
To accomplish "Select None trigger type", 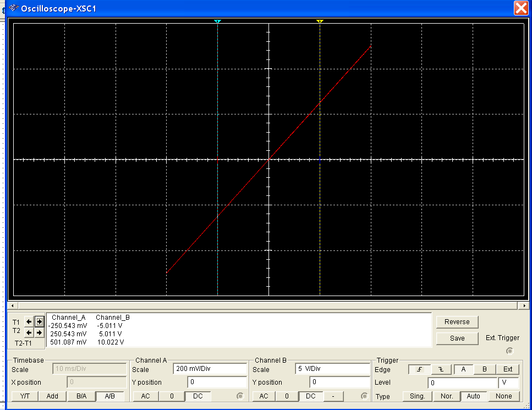I will [503, 396].
